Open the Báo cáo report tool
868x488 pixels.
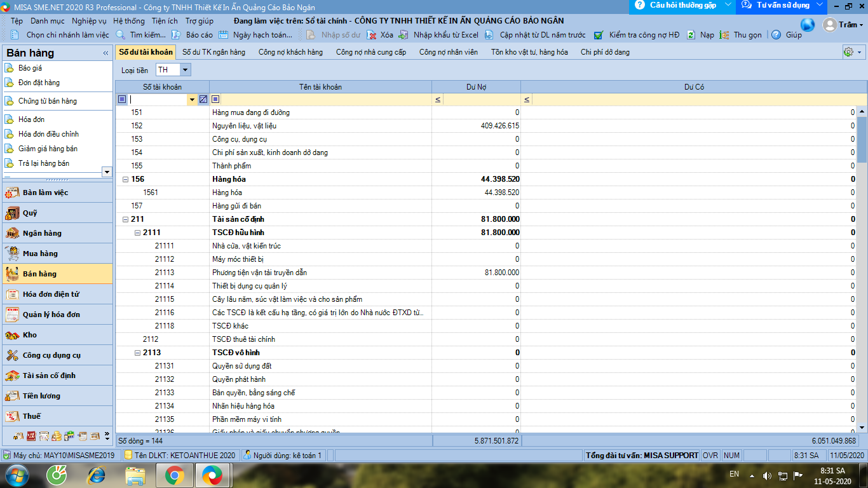point(177,35)
